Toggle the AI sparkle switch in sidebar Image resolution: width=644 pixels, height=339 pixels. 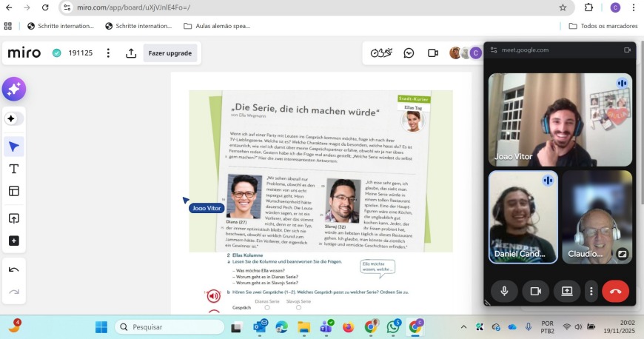click(x=14, y=118)
